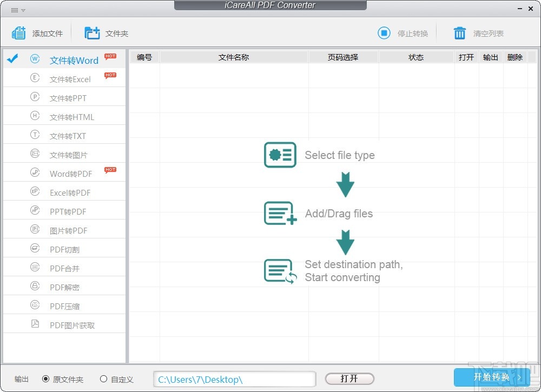Switch to 文件转Word mode
The height and width of the screenshot is (392, 541).
[x=73, y=60]
